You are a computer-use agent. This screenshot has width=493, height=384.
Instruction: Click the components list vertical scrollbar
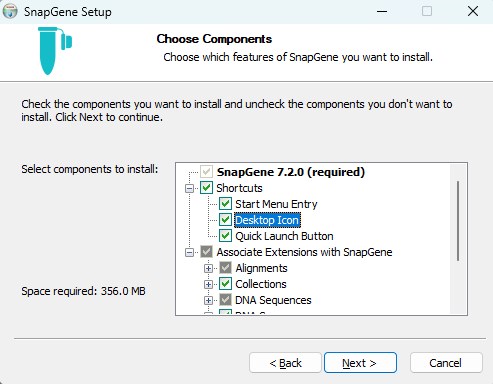[458, 239]
